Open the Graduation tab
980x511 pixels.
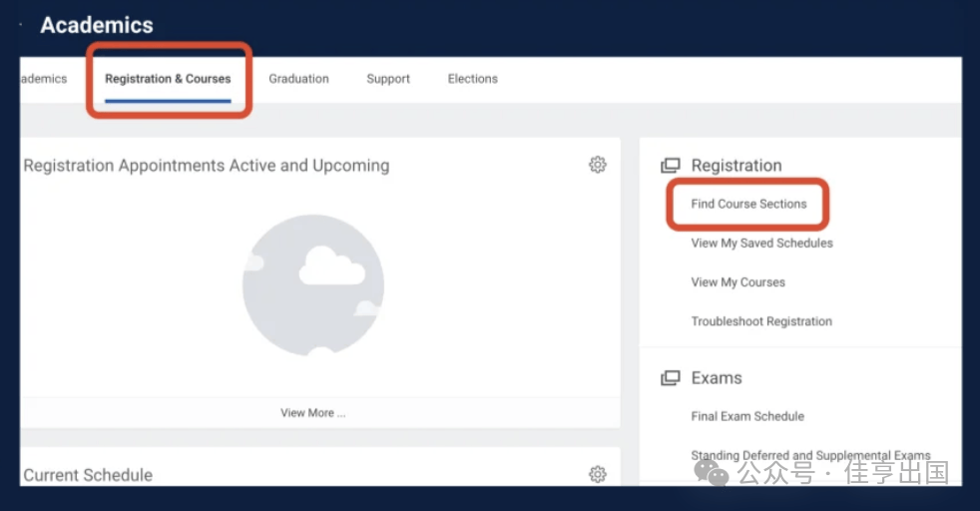tap(298, 79)
